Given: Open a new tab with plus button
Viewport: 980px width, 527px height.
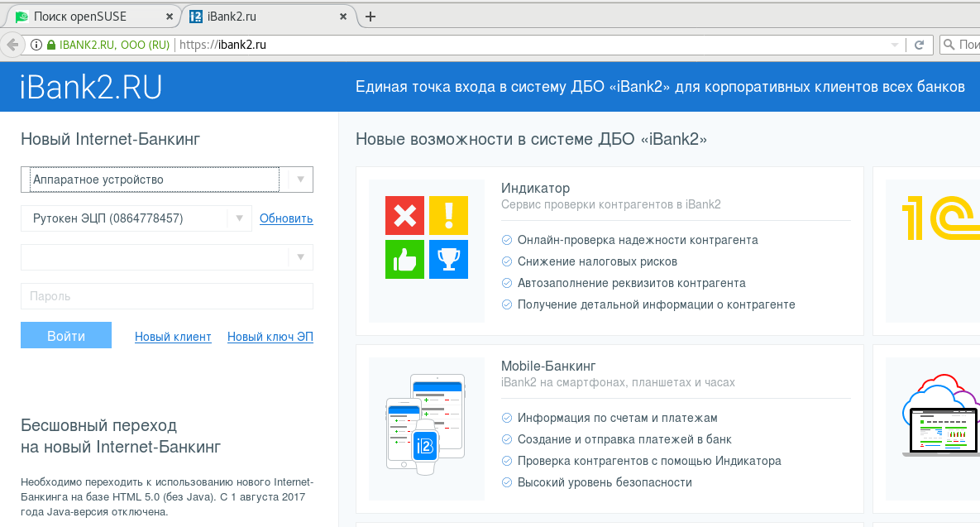Looking at the screenshot, I should [370, 17].
